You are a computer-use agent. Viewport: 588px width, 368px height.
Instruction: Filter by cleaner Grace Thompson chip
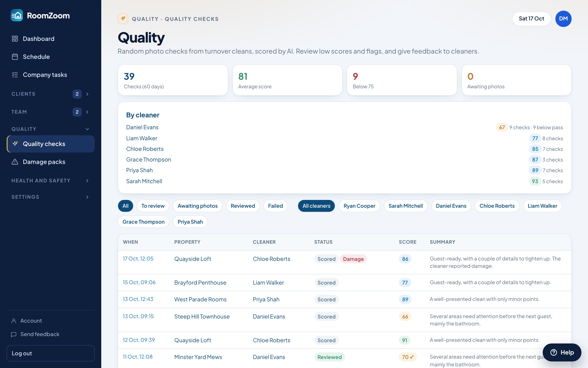click(x=143, y=222)
